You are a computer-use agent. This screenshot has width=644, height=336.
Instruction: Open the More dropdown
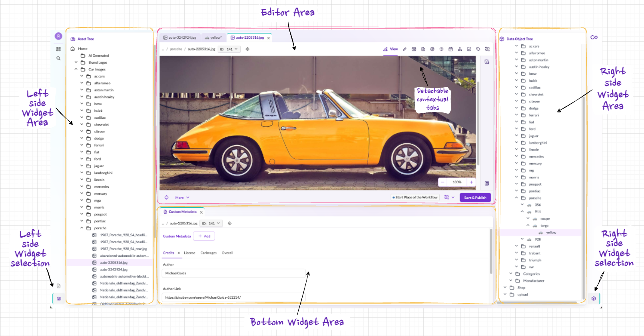click(x=182, y=198)
